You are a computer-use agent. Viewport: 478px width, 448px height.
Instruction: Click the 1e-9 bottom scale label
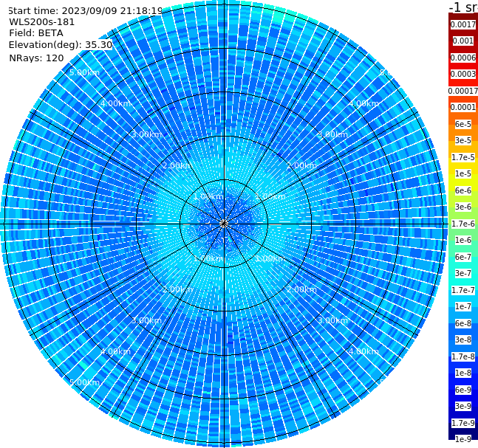(463, 439)
